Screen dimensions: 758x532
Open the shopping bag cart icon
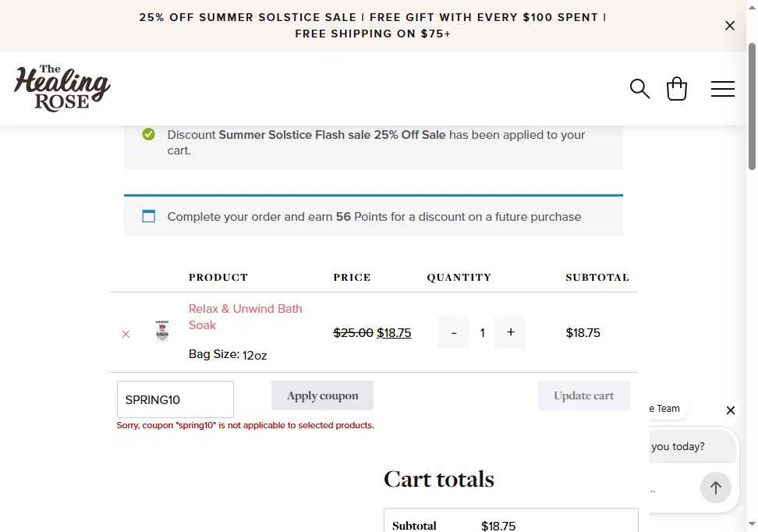(676, 88)
